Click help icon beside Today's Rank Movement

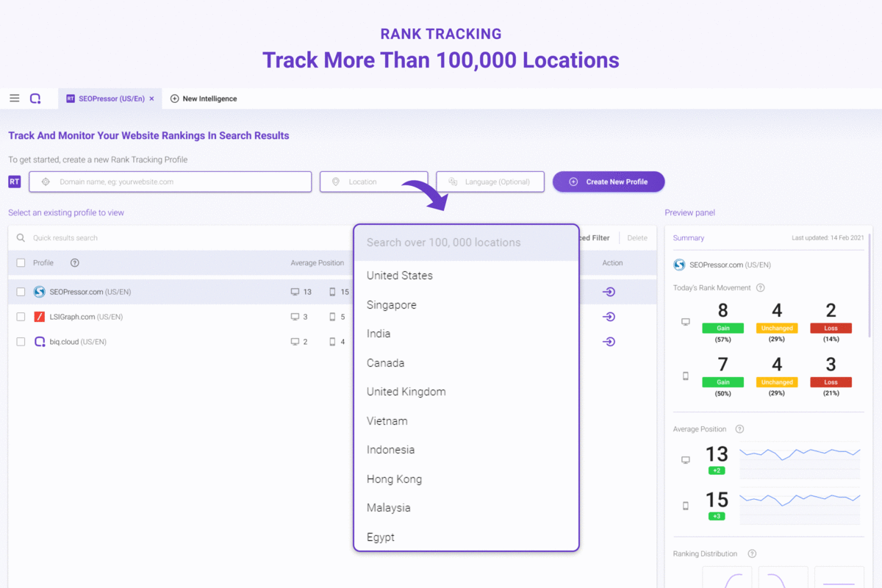(x=760, y=288)
